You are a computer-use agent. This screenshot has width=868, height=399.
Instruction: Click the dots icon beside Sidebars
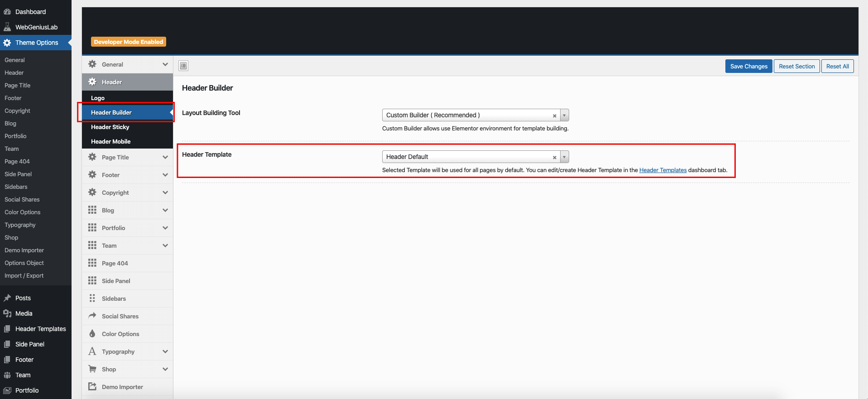[92, 298]
